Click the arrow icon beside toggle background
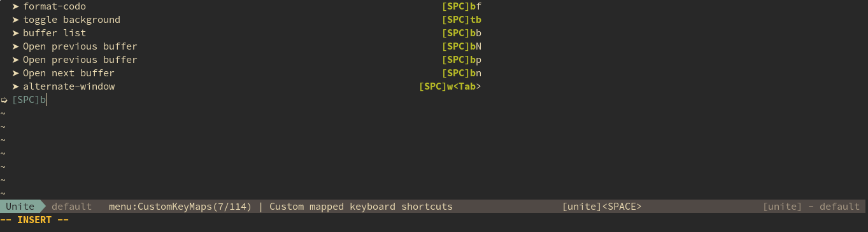The height and width of the screenshot is (232, 868). tap(15, 20)
